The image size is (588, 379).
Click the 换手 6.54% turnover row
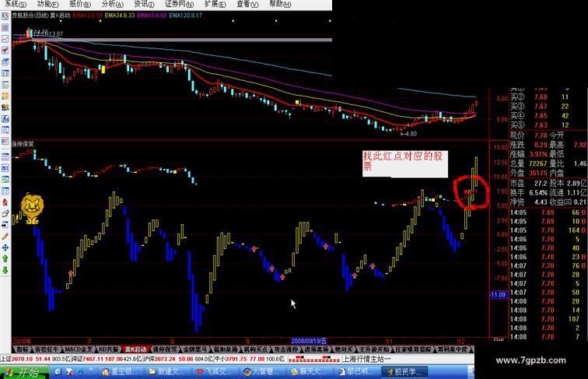[529, 192]
